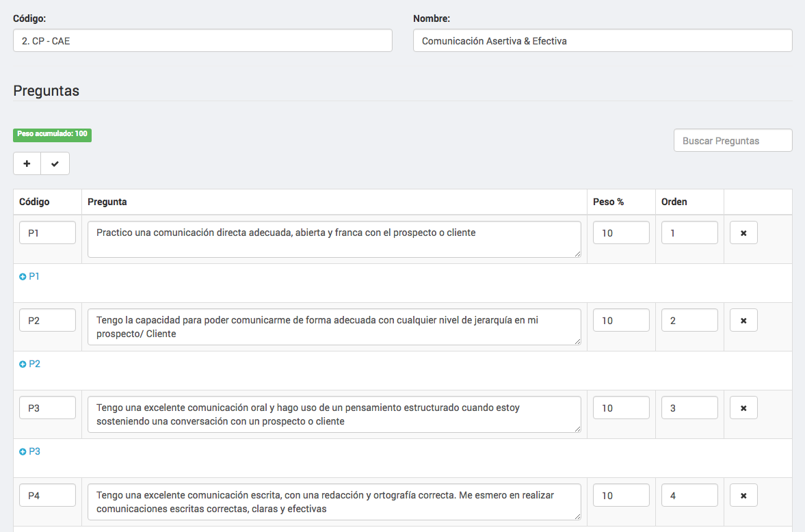Image resolution: width=805 pixels, height=532 pixels.
Task: Click the plus icon to add question
Action: [27, 163]
